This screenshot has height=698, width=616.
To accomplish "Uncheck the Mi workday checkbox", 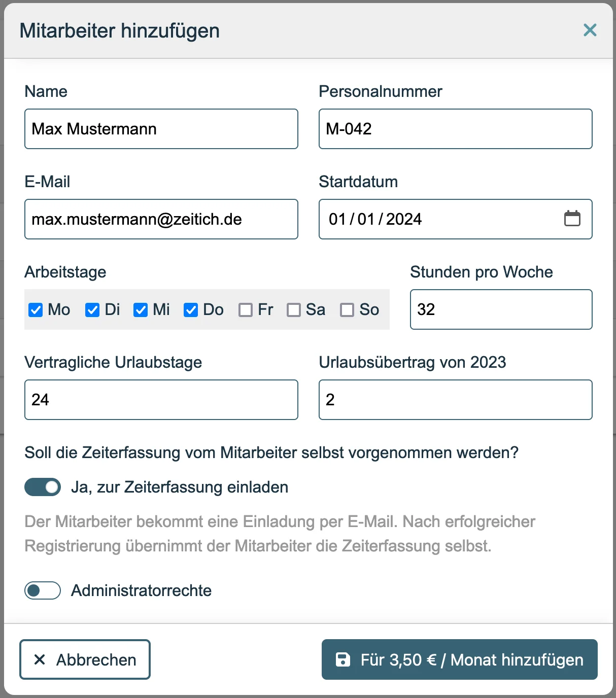I will point(141,310).
